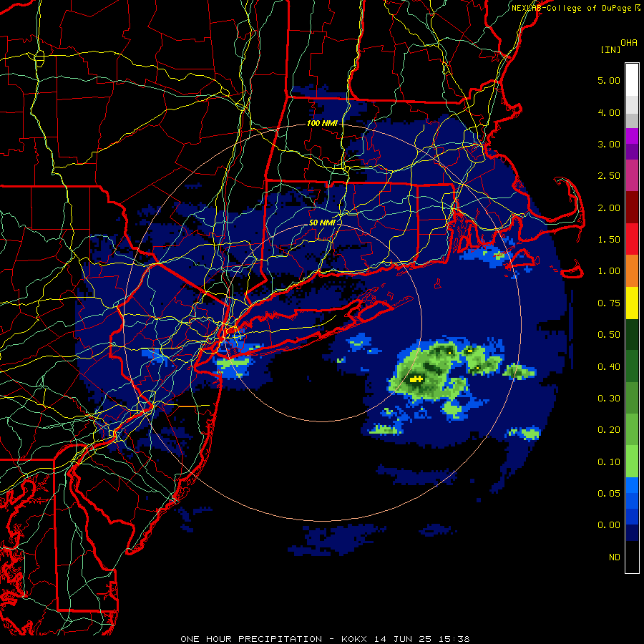
Task: Select the 2.50 legend value
Action: click(x=609, y=176)
